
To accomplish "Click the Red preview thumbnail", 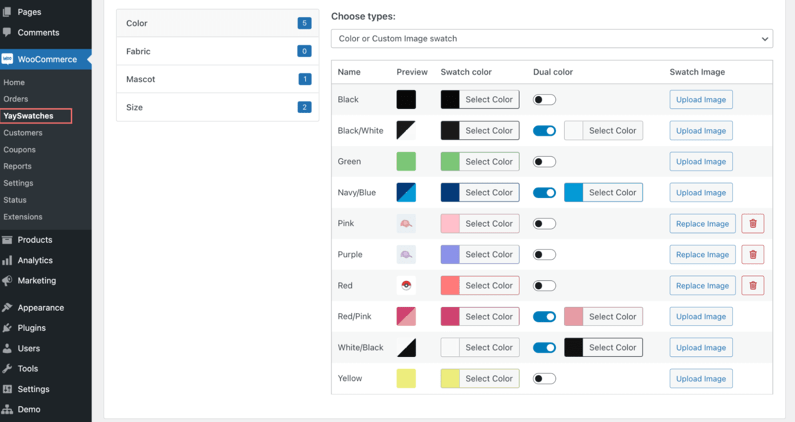I will pyautogui.click(x=406, y=286).
